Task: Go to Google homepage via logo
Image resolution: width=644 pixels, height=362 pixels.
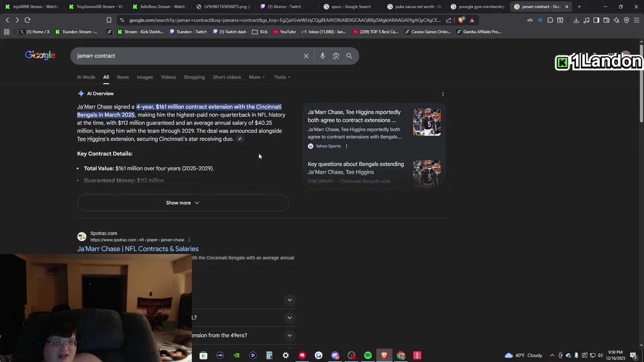Action: tap(40, 55)
